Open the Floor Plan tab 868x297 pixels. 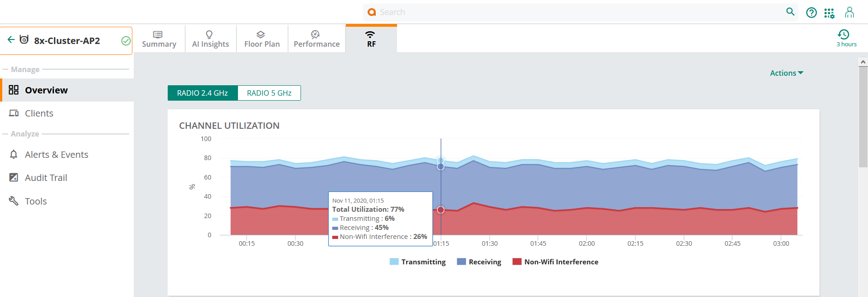click(262, 39)
